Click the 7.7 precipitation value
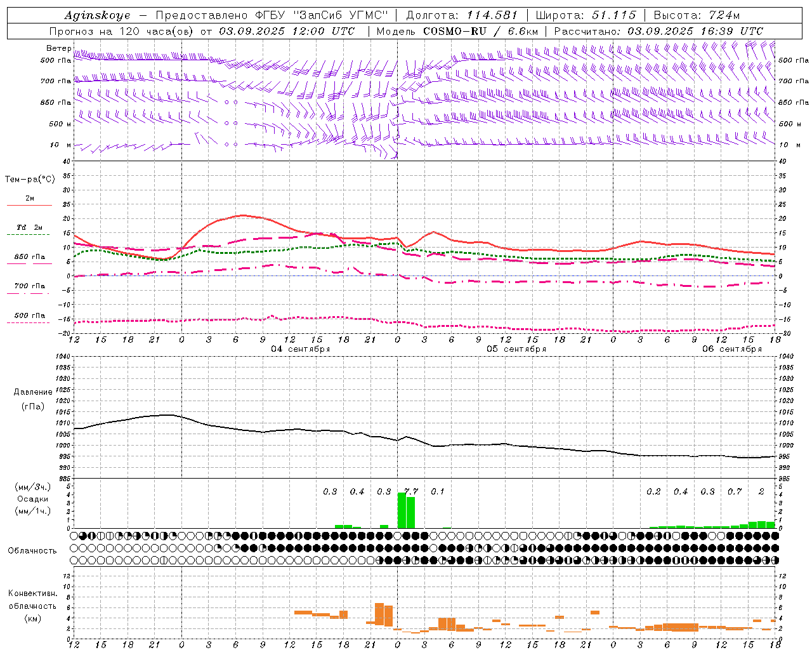The width and height of the screenshot is (812, 650). pyautogui.click(x=411, y=491)
